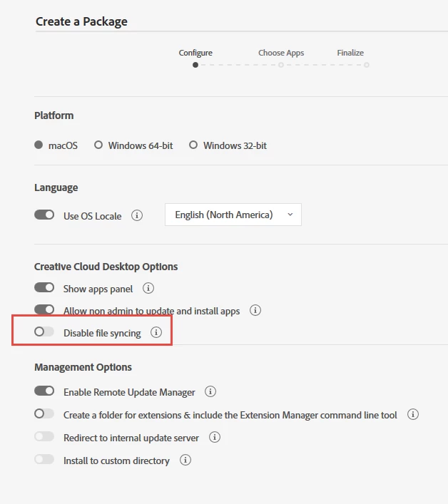Click the Choose Apps progress dot
This screenshot has height=504, width=448.
(281, 65)
